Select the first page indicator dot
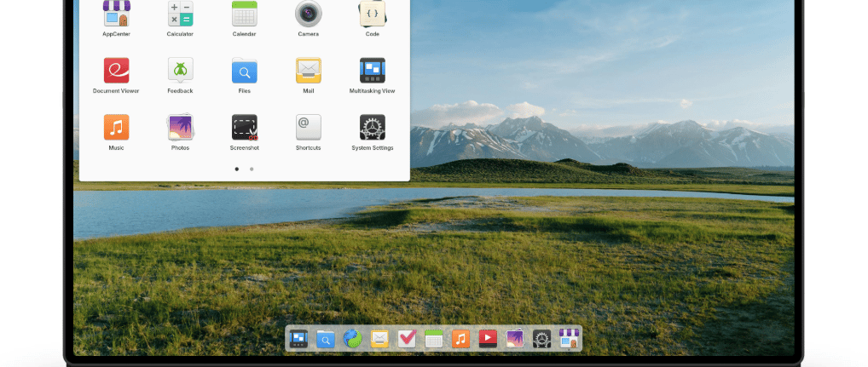The height and width of the screenshot is (367, 868). click(237, 169)
